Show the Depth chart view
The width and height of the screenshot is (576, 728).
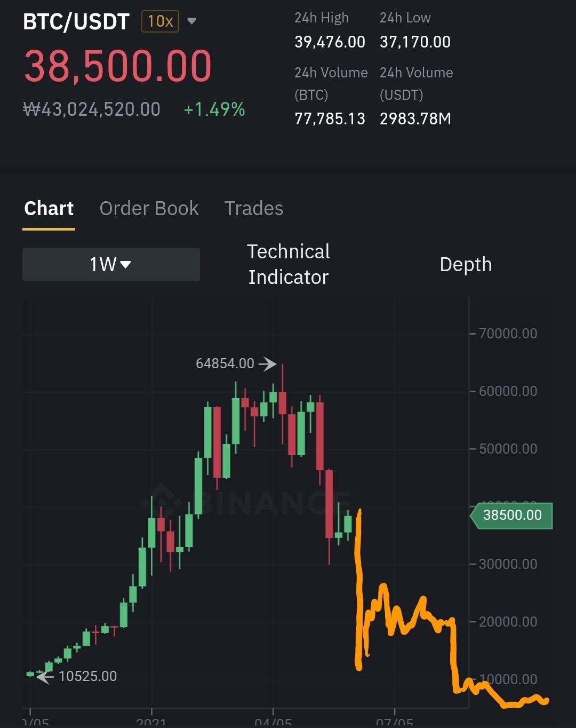pos(466,264)
